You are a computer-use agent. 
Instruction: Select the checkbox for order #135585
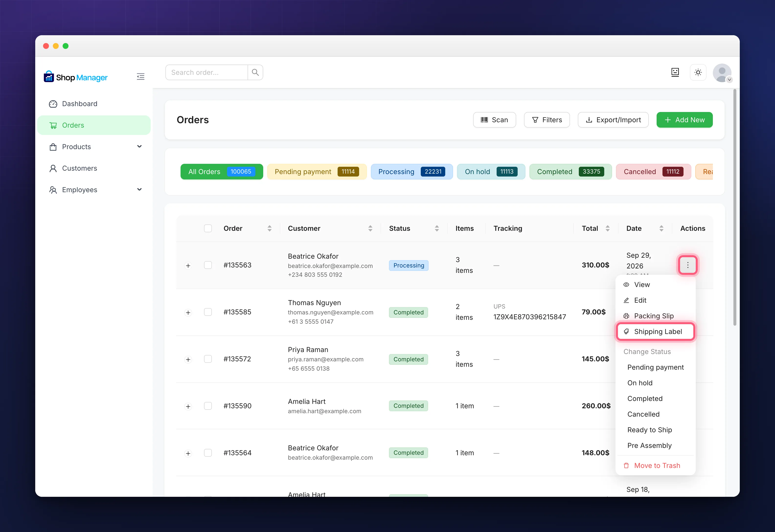pyautogui.click(x=208, y=312)
